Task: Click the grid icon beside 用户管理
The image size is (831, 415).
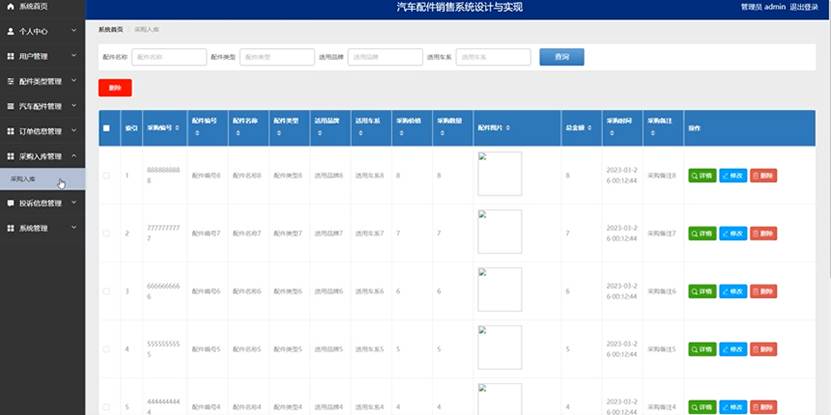Action: 11,56
